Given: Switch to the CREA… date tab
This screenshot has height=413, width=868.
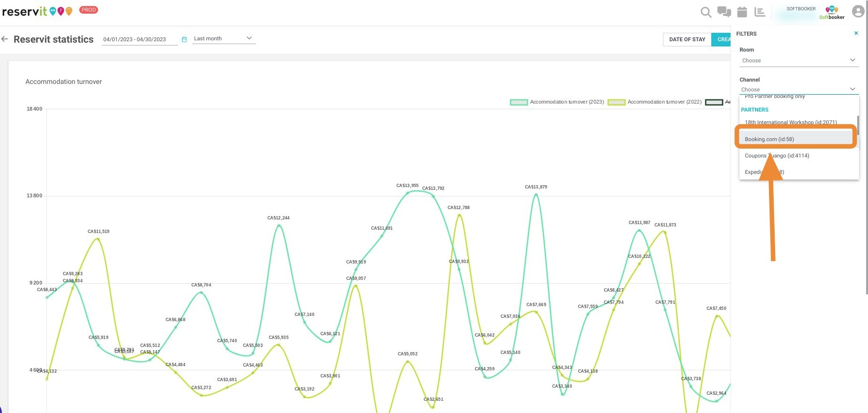Looking at the screenshot, I should (x=721, y=39).
